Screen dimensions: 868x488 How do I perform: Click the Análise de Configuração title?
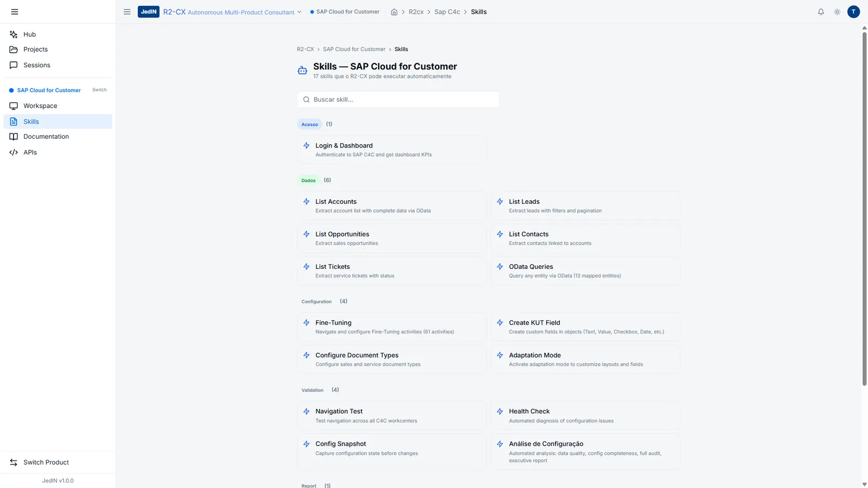[x=546, y=444]
